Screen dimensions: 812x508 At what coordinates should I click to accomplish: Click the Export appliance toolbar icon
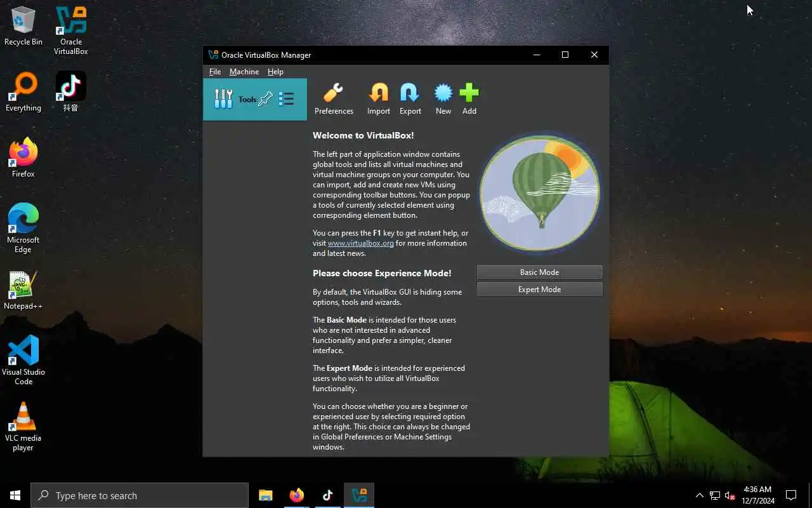pos(410,99)
